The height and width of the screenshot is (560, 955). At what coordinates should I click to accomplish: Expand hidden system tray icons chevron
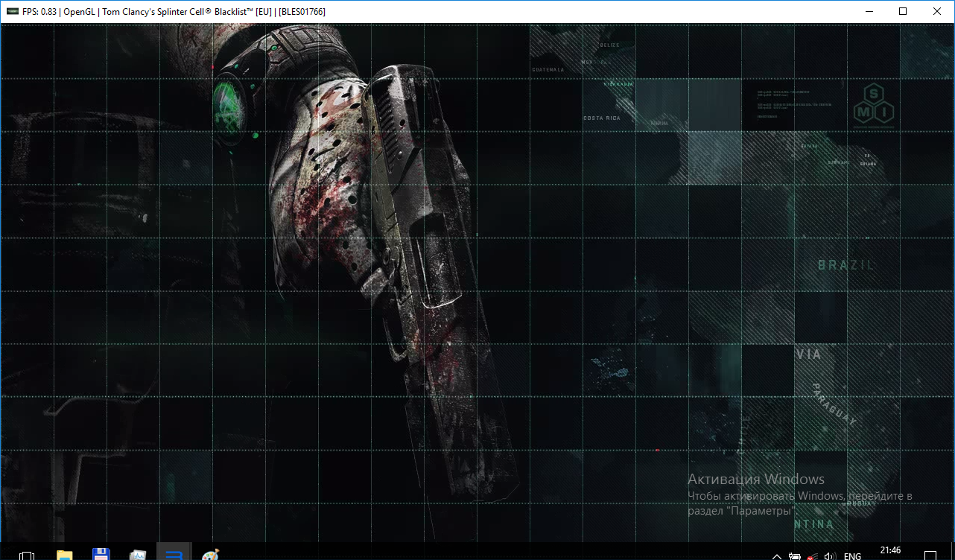pyautogui.click(x=777, y=556)
